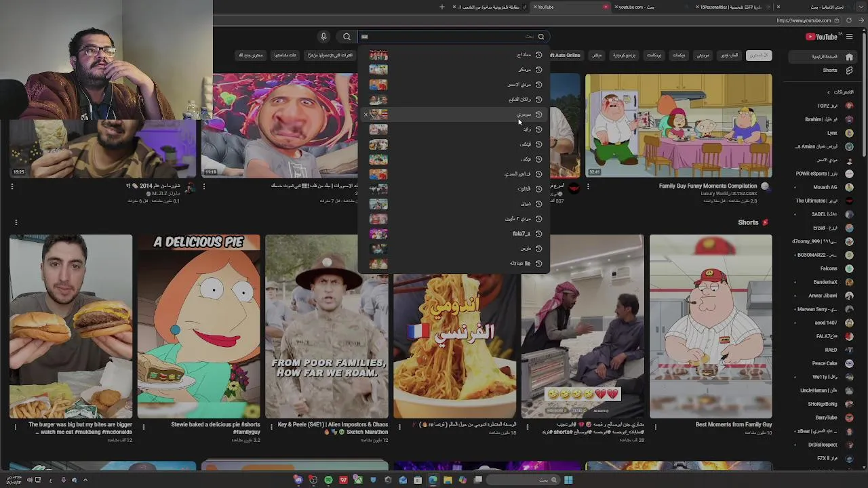Select the second search history suggestion
This screenshot has height=488, width=868.
tap(454, 70)
